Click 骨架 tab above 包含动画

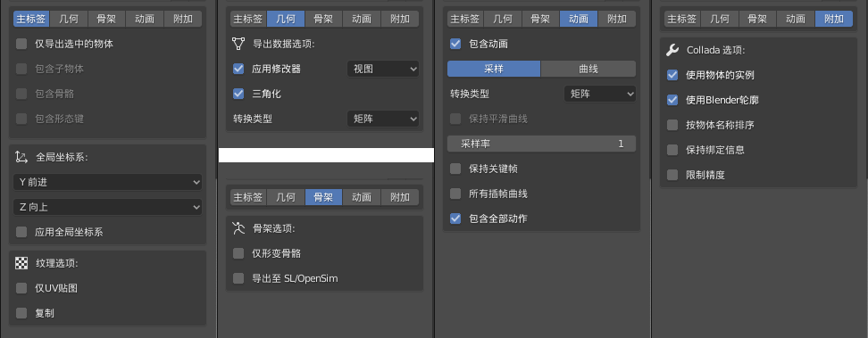541,19
